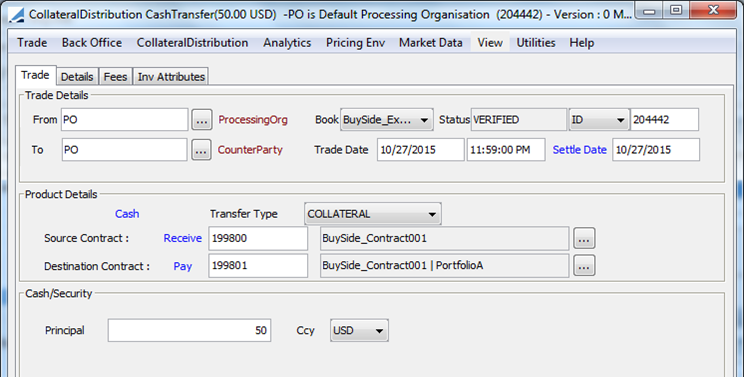Close the CollateralDistribution window
Screen dimensions: 744x377
(713, 10)
